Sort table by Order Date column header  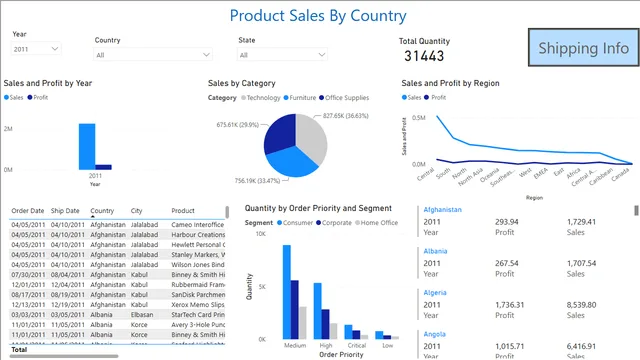(x=28, y=211)
